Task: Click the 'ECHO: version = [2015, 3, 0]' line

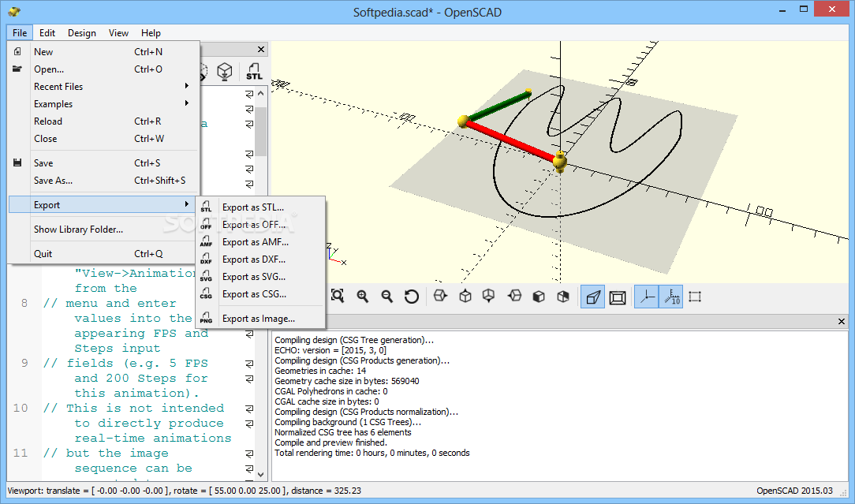Action: tap(330, 350)
